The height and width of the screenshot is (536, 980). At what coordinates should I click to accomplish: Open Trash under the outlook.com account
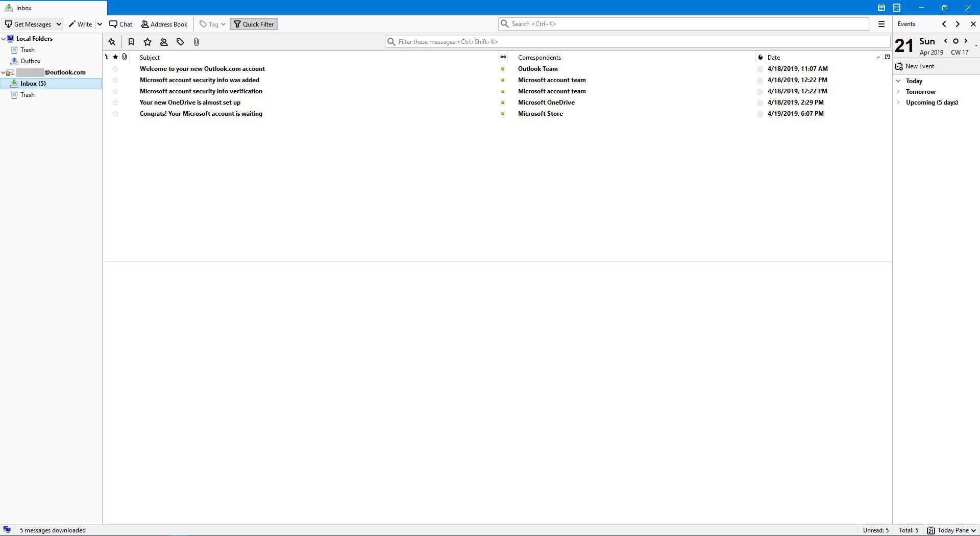[x=28, y=95]
